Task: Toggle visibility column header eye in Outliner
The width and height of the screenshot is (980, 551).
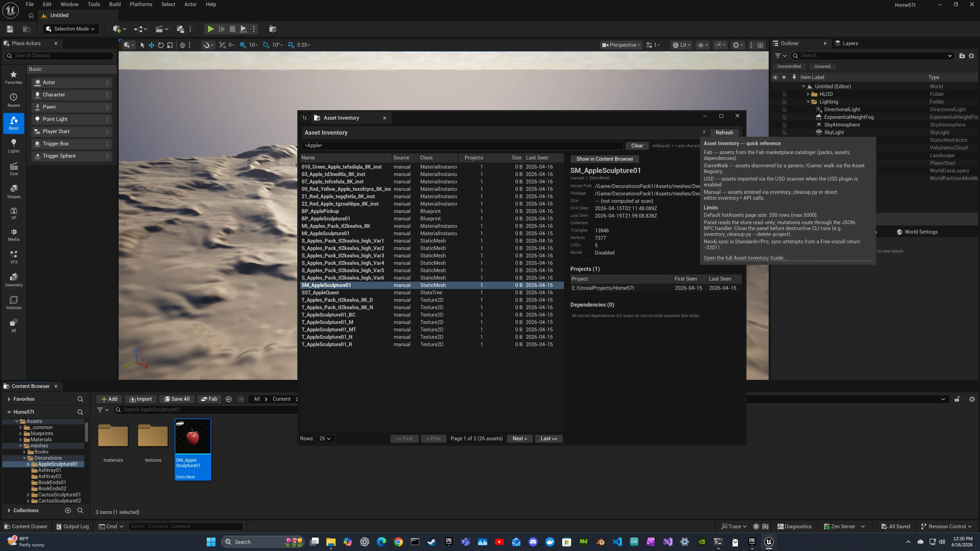Action: [775, 77]
